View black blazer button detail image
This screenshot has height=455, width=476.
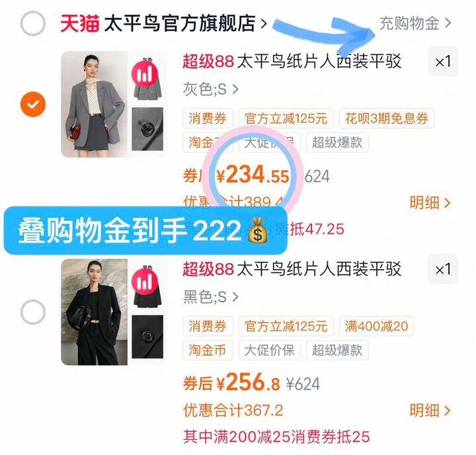tap(147, 337)
